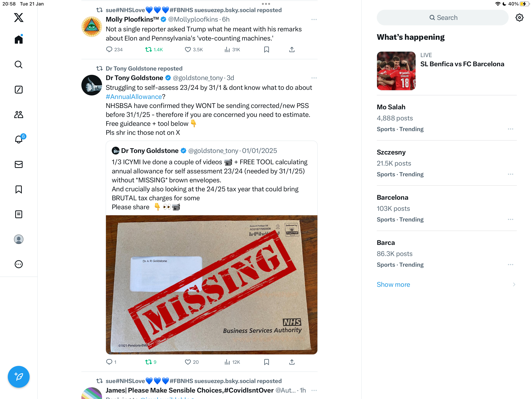The height and width of the screenshot is (399, 532).
Task: Open the #AnnualAllowance hashtag link
Action: coord(134,96)
